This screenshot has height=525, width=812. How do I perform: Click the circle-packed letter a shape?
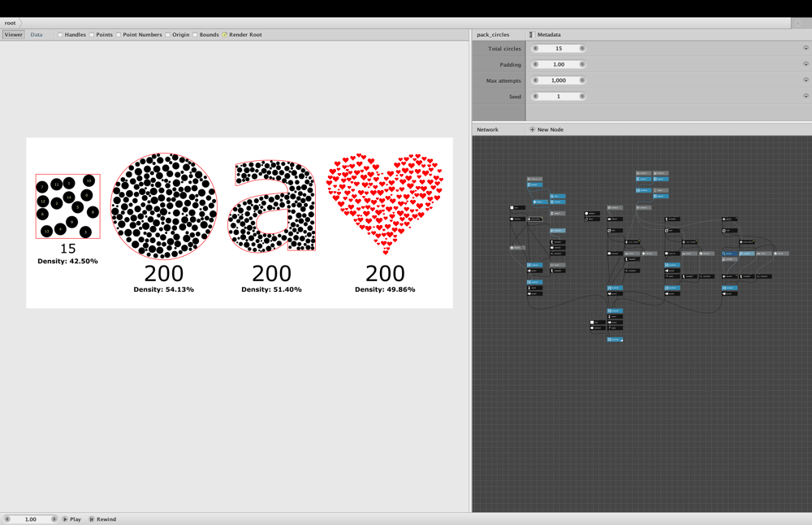click(x=271, y=206)
